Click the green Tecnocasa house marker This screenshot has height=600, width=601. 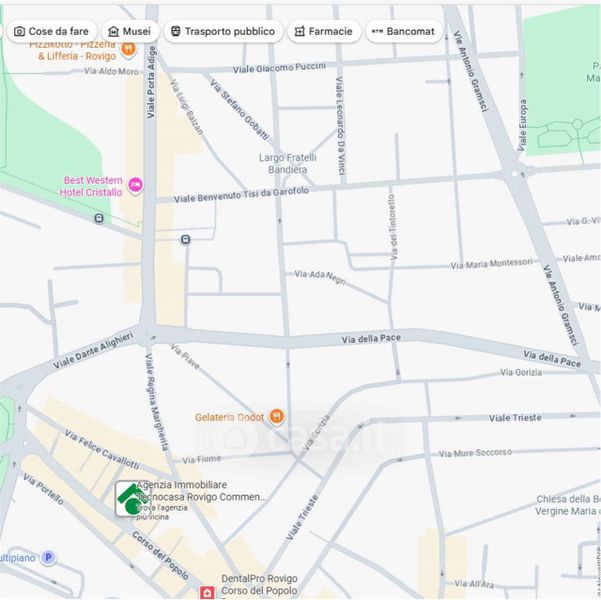pos(127,497)
